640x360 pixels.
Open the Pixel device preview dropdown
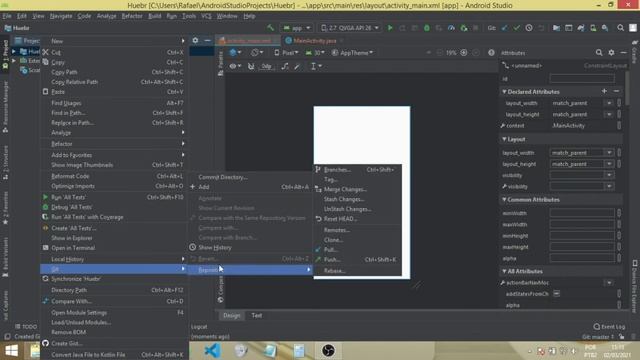pos(286,53)
